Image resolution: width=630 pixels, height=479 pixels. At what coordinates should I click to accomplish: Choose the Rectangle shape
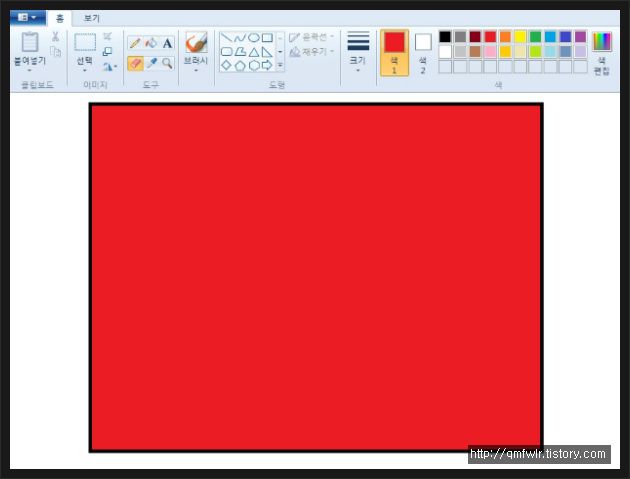coord(267,38)
